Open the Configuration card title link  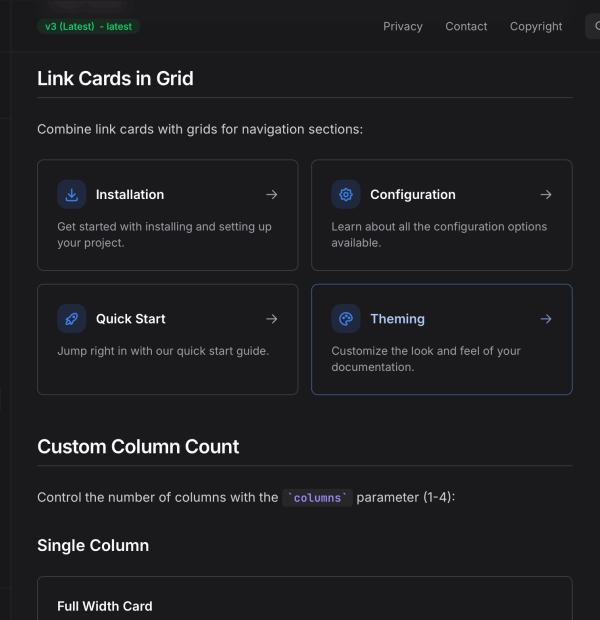point(413,195)
